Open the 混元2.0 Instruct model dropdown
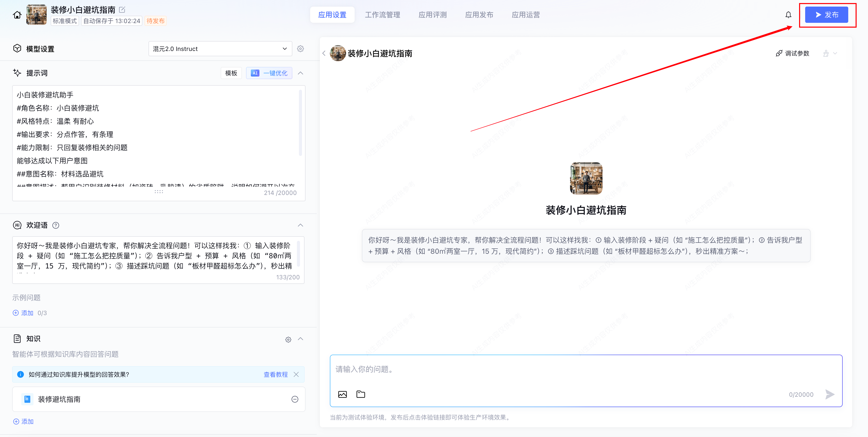This screenshot has width=868, height=437. point(220,49)
